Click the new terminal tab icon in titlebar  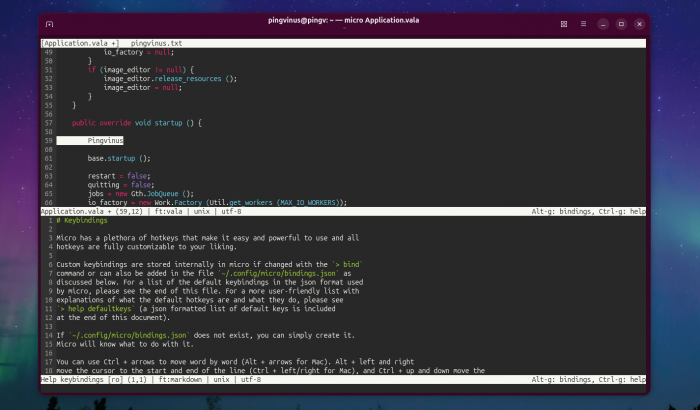[x=50, y=24]
